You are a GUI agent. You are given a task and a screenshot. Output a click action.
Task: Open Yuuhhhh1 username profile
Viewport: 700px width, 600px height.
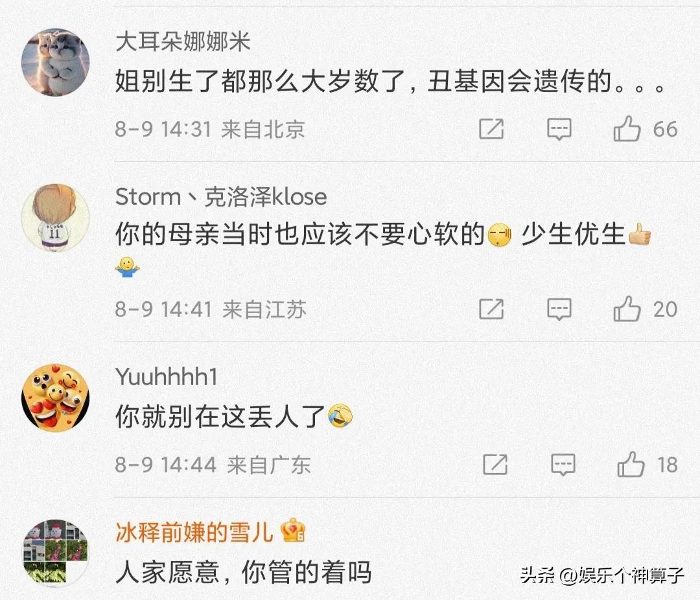click(167, 376)
